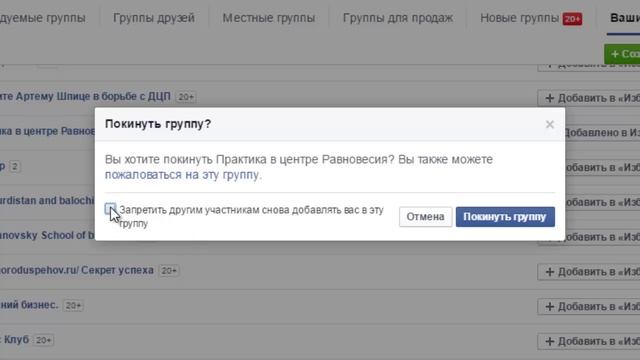Screen dimensions: 640x360
Task: Close the Покинуть группу dialog with X
Action: pyautogui.click(x=550, y=124)
